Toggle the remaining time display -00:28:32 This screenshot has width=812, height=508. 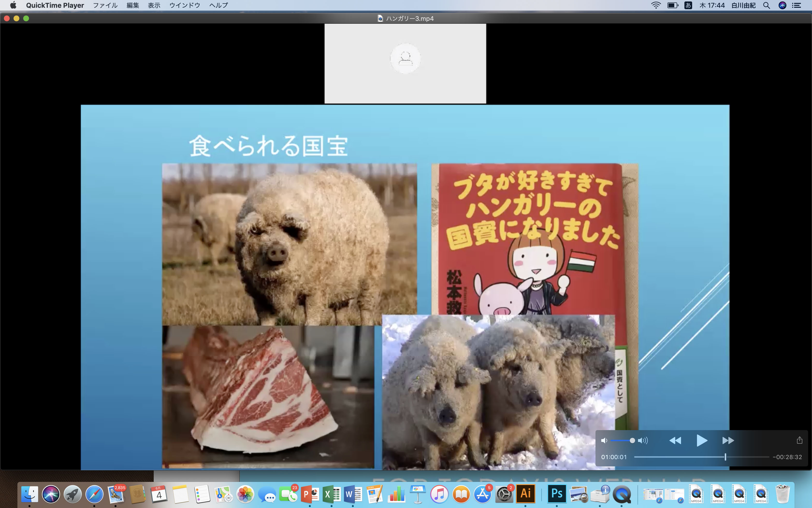[x=787, y=457]
